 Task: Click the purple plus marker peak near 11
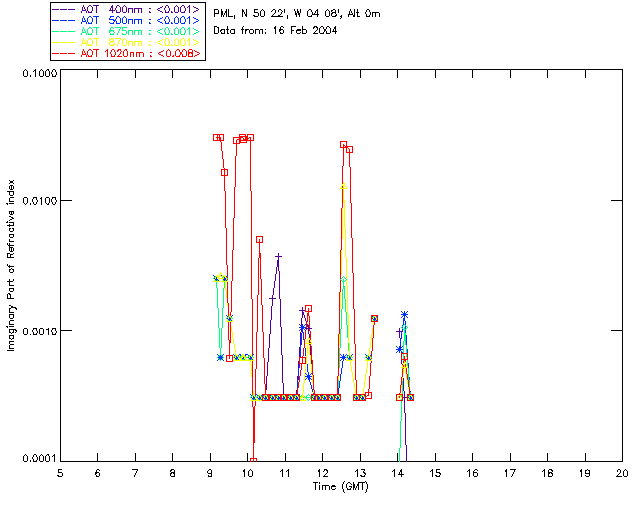pyautogui.click(x=278, y=256)
